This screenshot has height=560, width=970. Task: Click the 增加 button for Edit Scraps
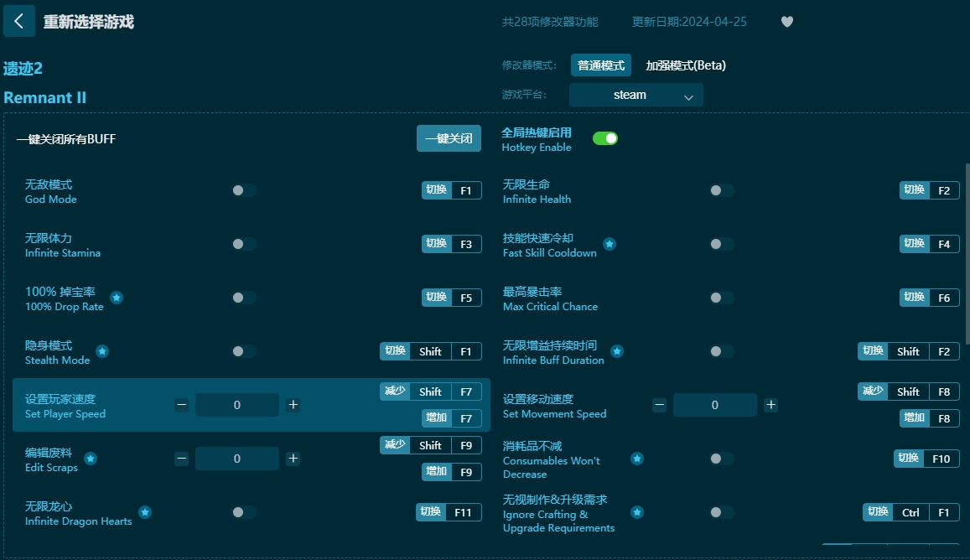(x=437, y=472)
